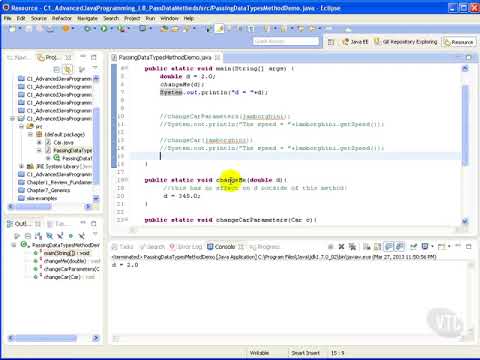The height and width of the screenshot is (360, 480).
Task: Toggle Show Console on standard output change
Action: tap(389, 247)
